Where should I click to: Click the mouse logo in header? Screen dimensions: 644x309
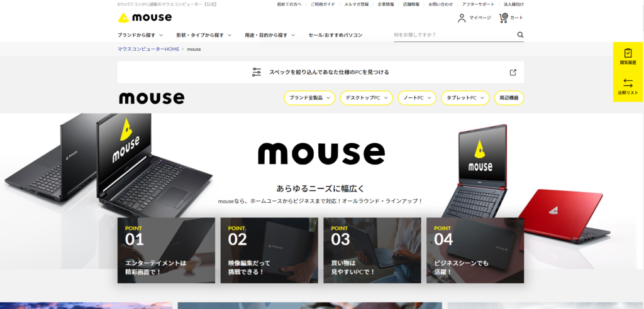pyautogui.click(x=145, y=17)
